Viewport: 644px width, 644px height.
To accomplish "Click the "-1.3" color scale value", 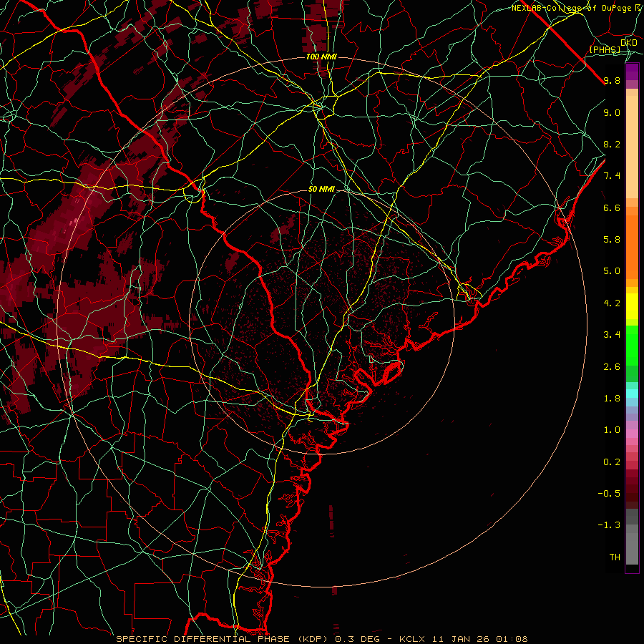I will 609,525.
